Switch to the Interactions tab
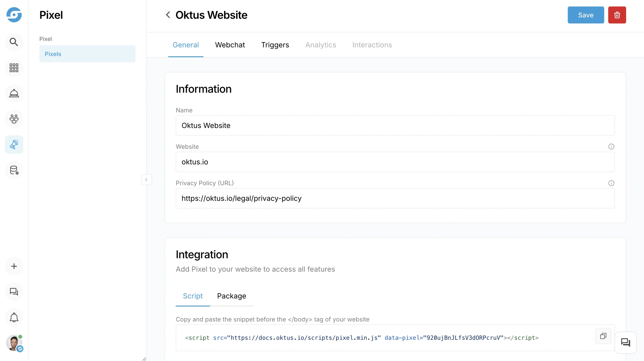Image resolution: width=644 pixels, height=361 pixels. (372, 45)
